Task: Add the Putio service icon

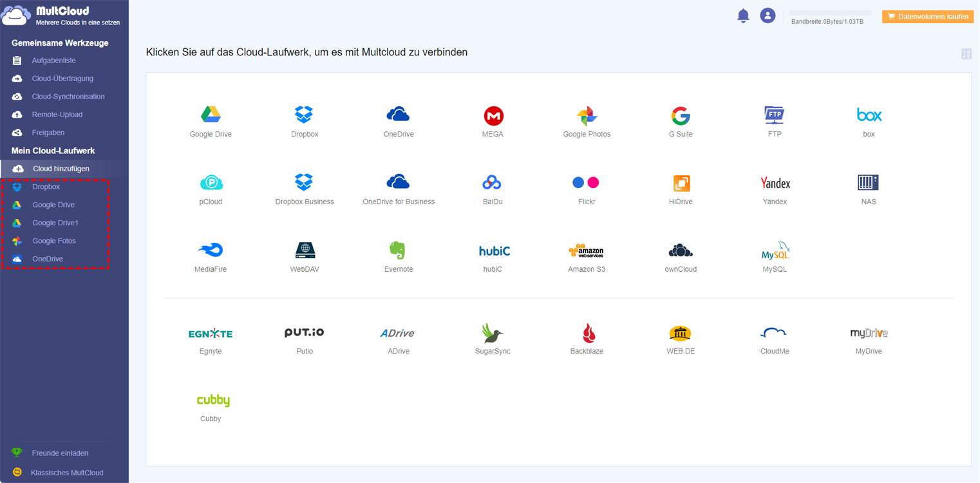Action: tap(305, 332)
